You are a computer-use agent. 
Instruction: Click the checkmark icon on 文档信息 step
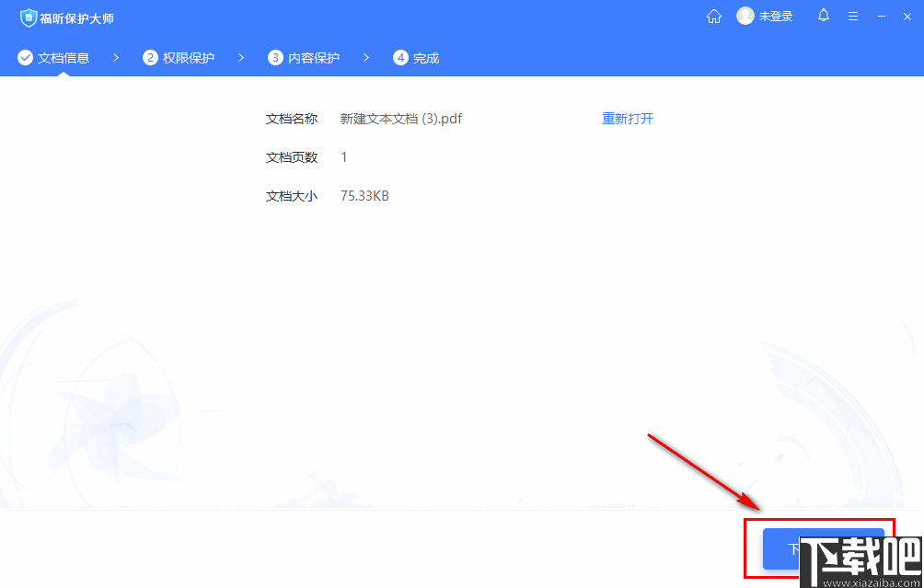coord(25,57)
